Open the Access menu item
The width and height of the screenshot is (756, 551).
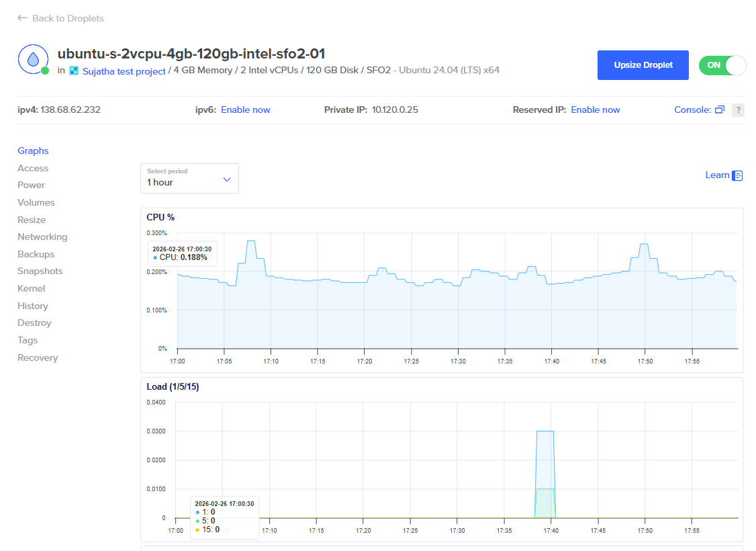point(33,168)
